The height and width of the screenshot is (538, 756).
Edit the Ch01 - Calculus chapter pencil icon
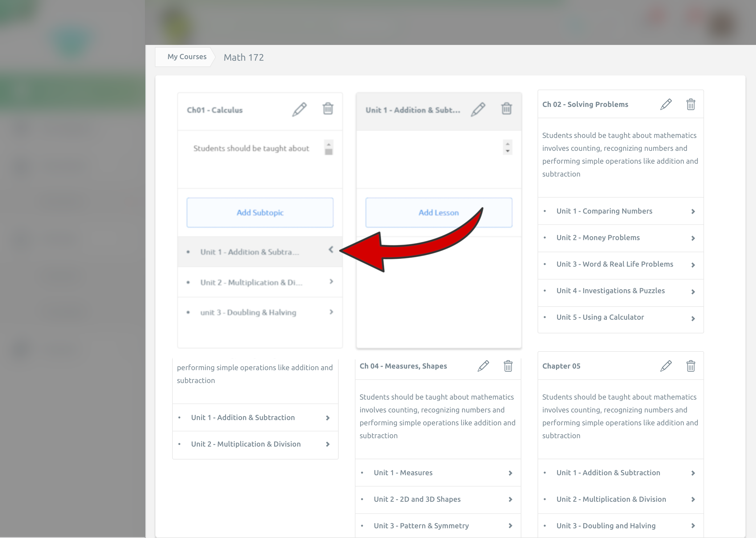pos(299,109)
